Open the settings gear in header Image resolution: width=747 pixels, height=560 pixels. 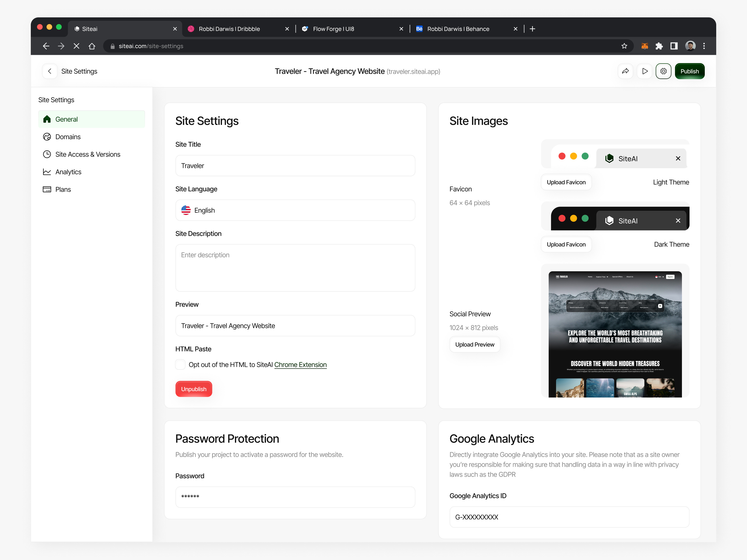click(x=663, y=71)
